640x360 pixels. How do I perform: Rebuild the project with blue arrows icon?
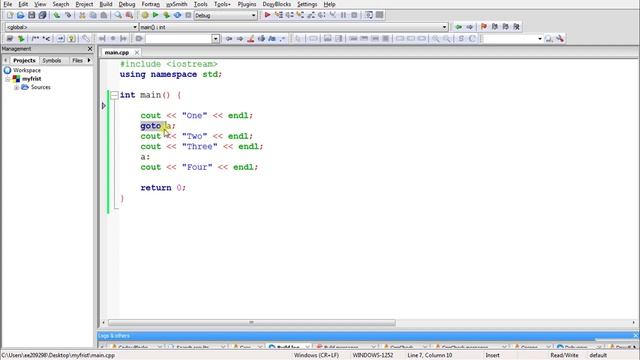[178, 15]
